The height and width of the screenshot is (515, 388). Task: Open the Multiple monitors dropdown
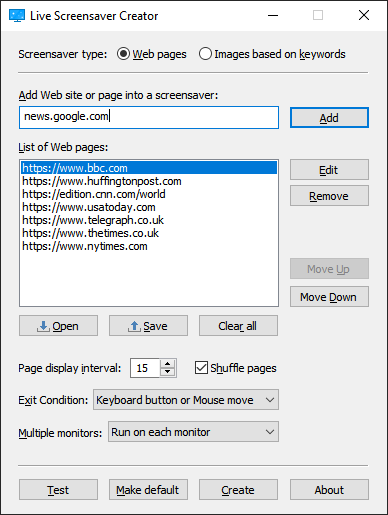[x=193, y=432]
